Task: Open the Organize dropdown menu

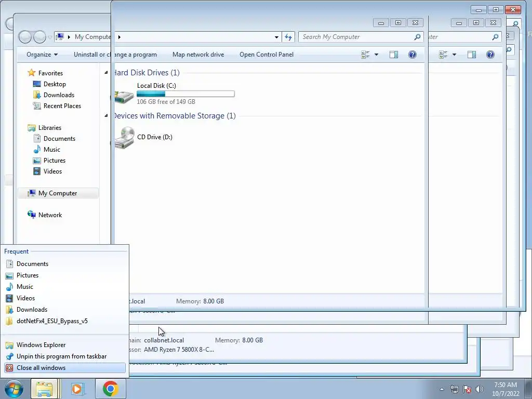Action: (42, 55)
